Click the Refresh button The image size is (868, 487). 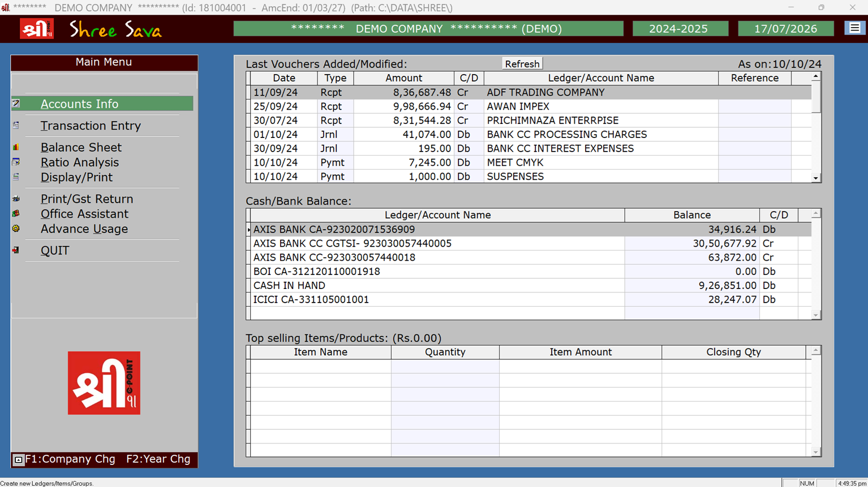(522, 64)
